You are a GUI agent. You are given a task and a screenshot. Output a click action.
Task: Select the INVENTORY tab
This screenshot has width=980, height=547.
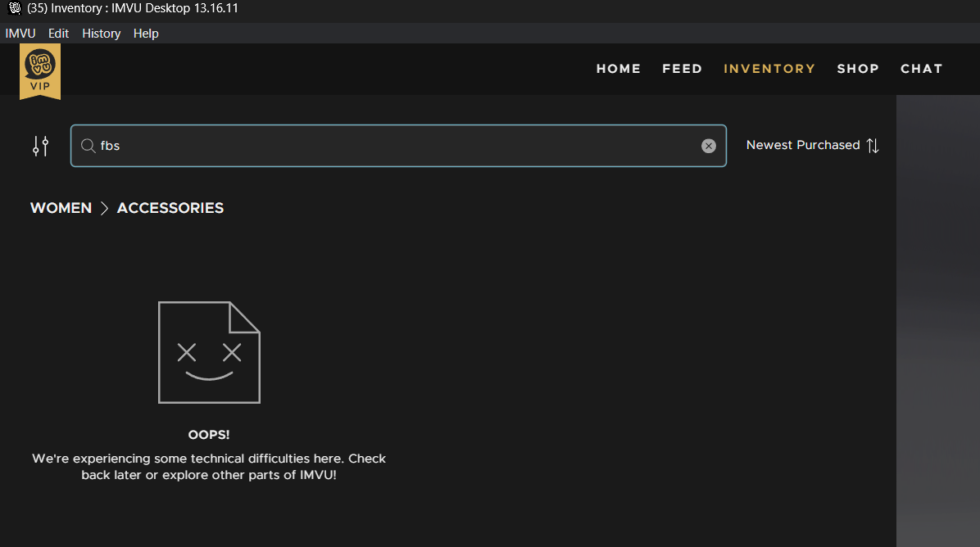769,69
